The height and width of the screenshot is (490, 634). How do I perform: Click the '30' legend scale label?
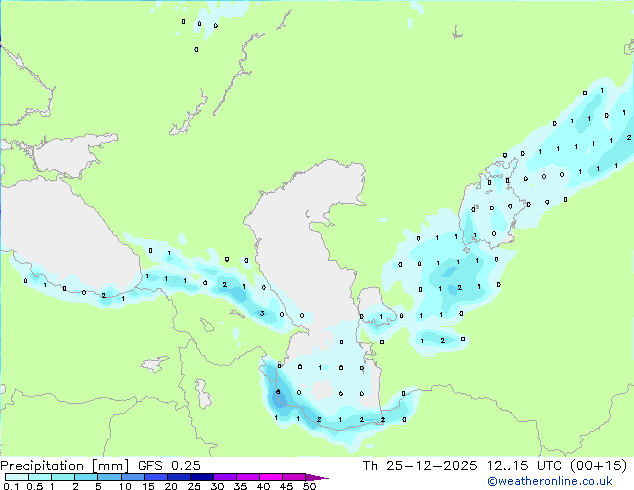click(217, 486)
